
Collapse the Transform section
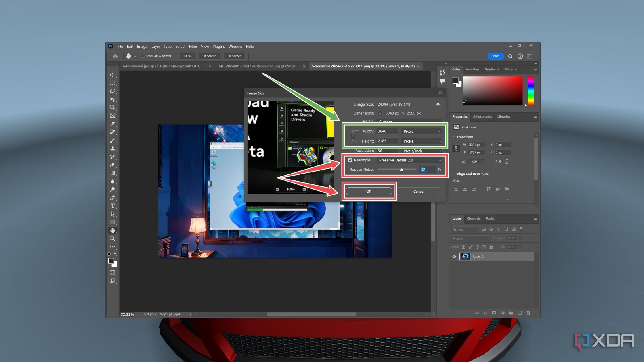[453, 137]
